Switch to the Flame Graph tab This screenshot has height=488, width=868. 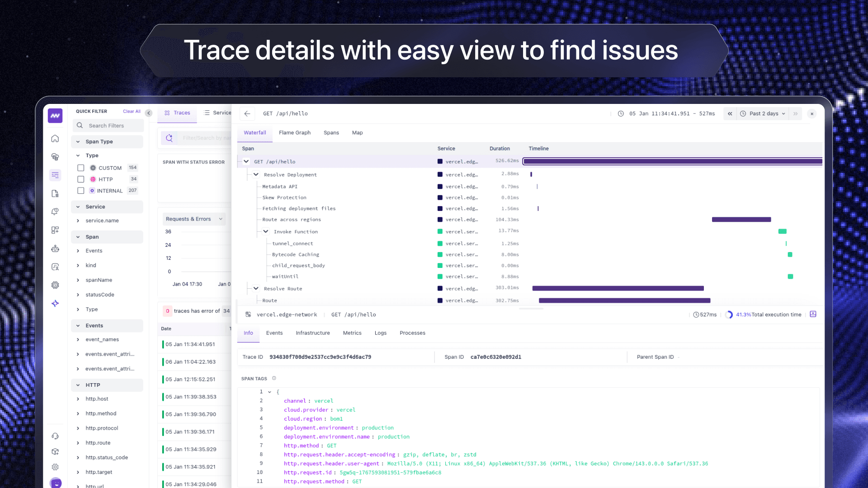pyautogui.click(x=294, y=132)
